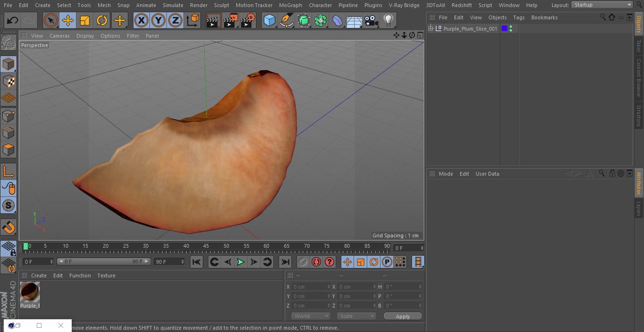Enable Texture mode checkerboard icon
The height and width of the screenshot is (332, 644).
(8, 81)
